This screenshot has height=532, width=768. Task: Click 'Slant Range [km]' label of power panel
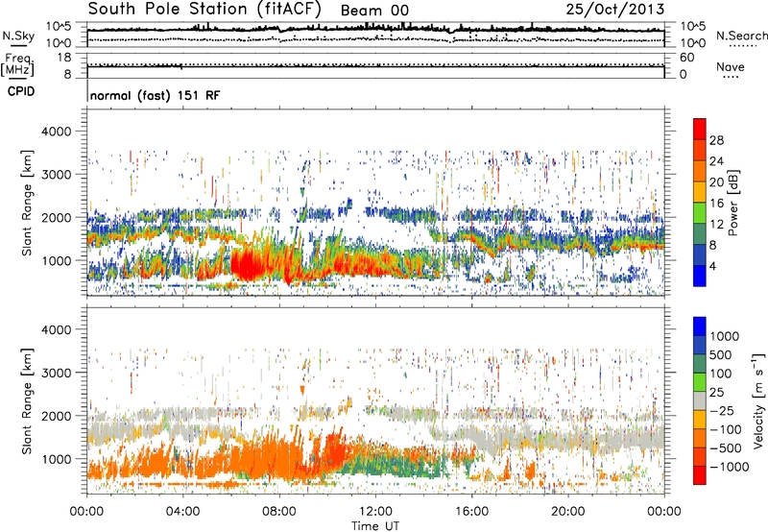(x=27, y=203)
